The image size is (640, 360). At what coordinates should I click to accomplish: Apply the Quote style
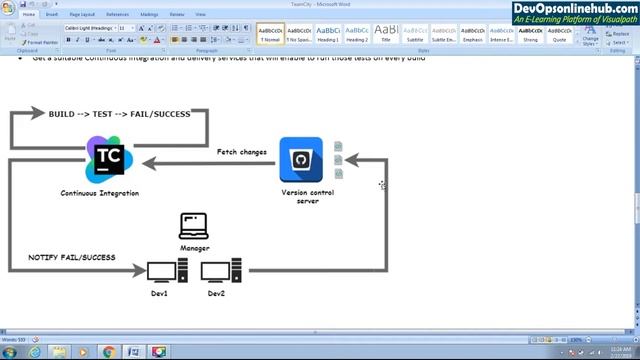pyautogui.click(x=560, y=33)
